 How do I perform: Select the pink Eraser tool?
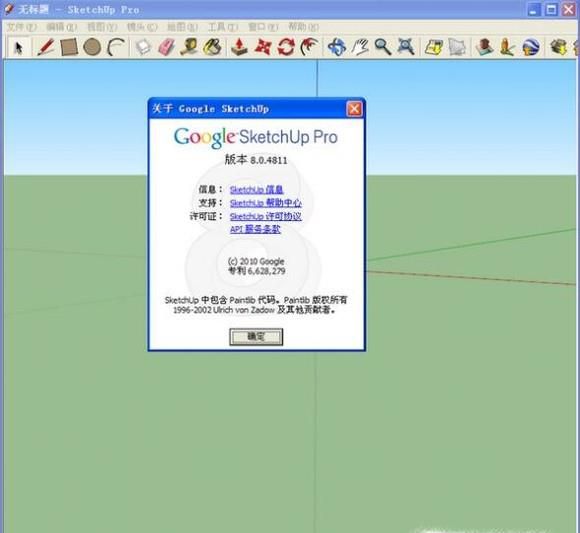pyautogui.click(x=166, y=47)
